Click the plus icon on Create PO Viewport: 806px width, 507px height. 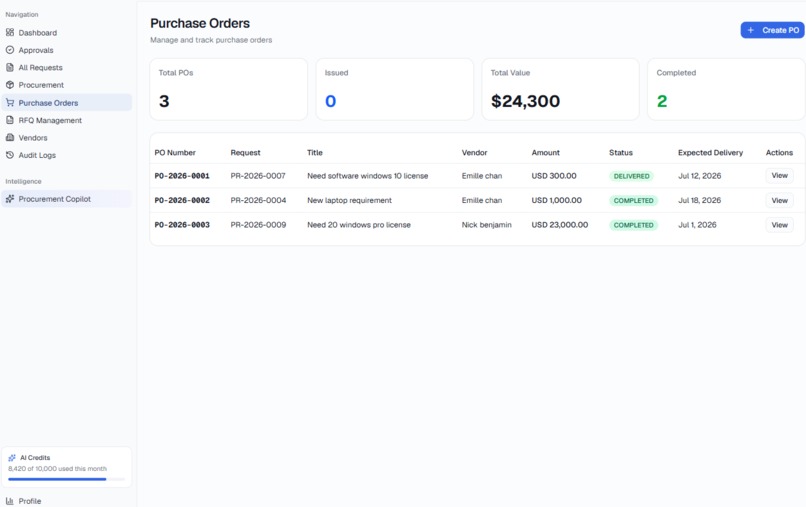point(750,30)
